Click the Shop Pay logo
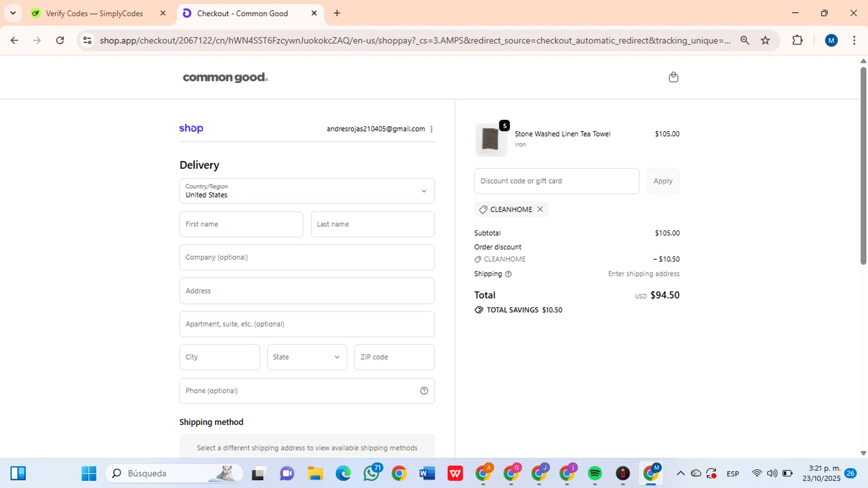The height and width of the screenshot is (488, 868). [191, 129]
